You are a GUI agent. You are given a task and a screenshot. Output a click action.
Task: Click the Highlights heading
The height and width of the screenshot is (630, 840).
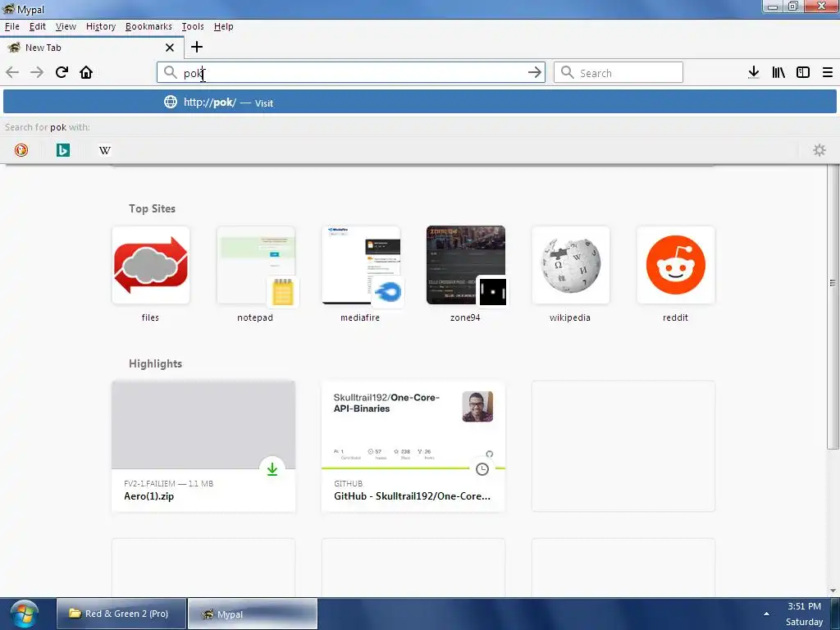(x=155, y=363)
